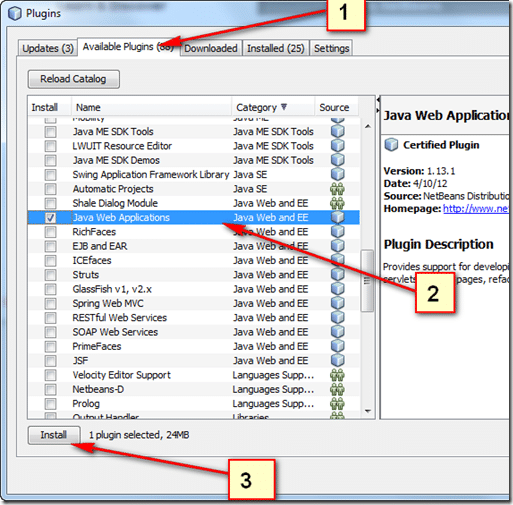513x505 pixels.
Task: Select the Available Plugins tab
Action: pos(129,47)
